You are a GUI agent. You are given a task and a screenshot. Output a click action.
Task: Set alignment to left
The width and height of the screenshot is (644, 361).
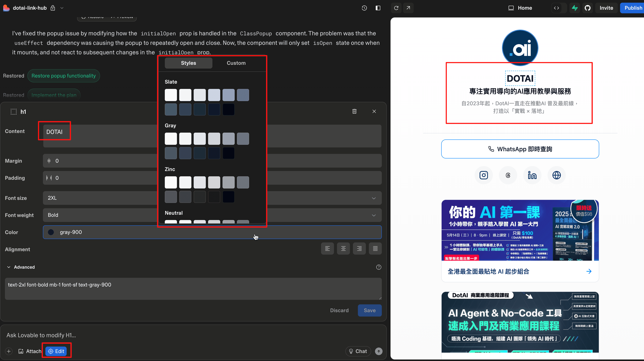pos(328,249)
